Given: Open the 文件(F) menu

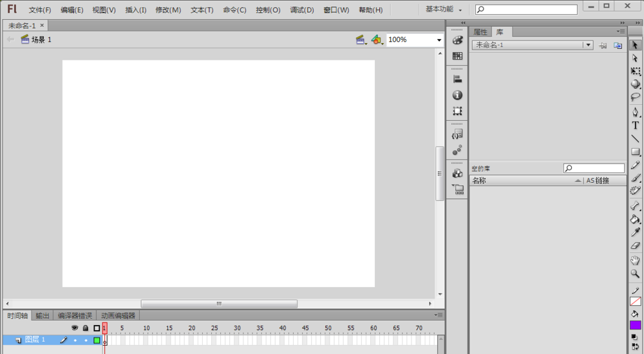Looking at the screenshot, I should click(x=40, y=10).
